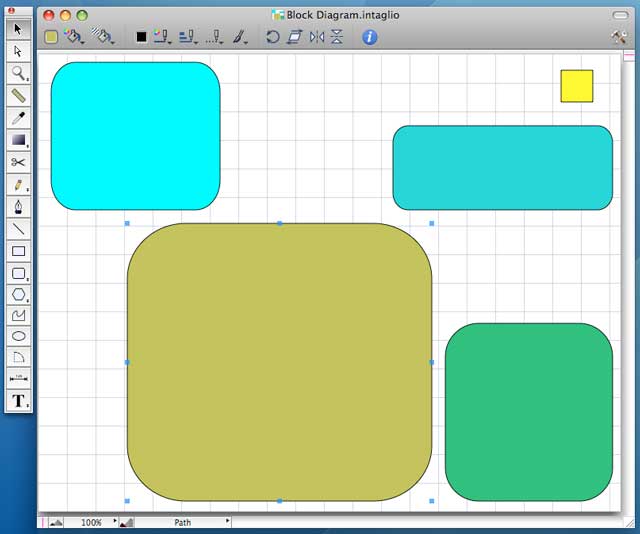Screen dimensions: 640x534
Task: Open the blue info inspector
Action: pyautogui.click(x=369, y=37)
